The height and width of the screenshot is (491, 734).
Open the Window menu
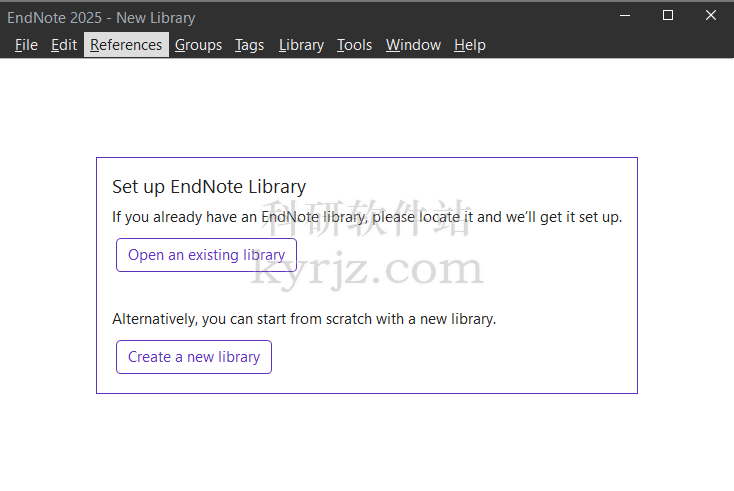(413, 45)
